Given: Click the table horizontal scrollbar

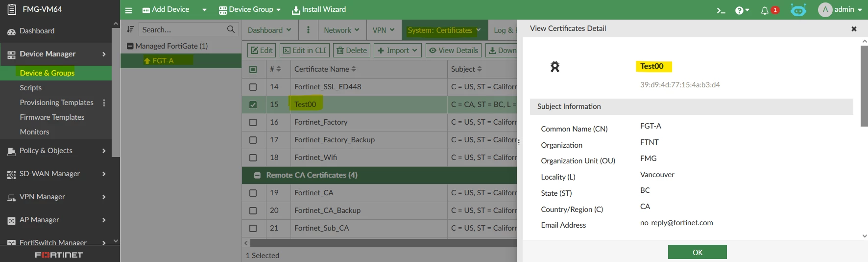Looking at the screenshot, I should point(383,243).
